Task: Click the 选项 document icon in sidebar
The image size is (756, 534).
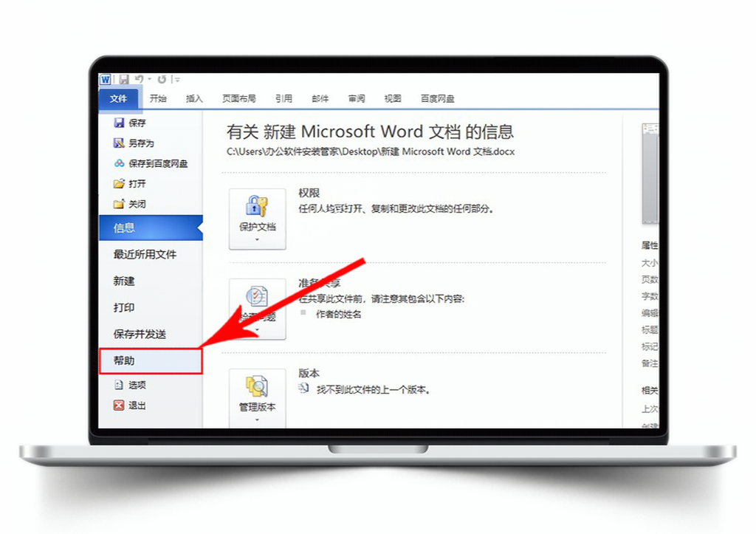Action: (x=119, y=385)
